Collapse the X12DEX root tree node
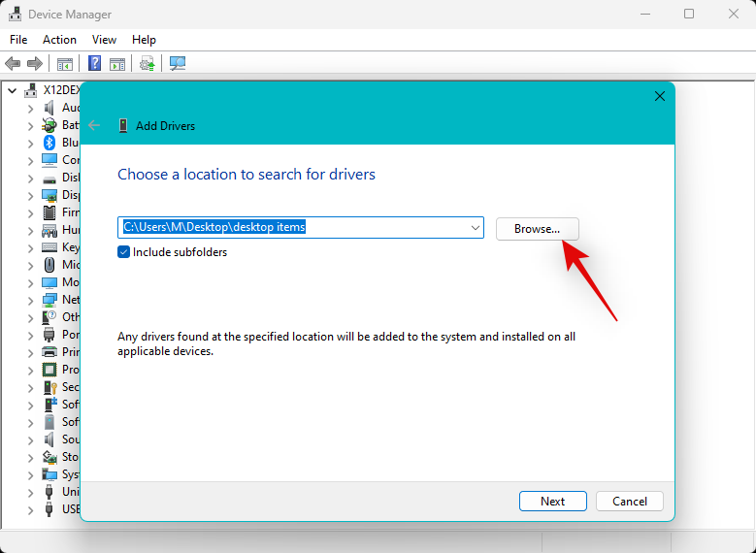This screenshot has width=756, height=553. 13,90
